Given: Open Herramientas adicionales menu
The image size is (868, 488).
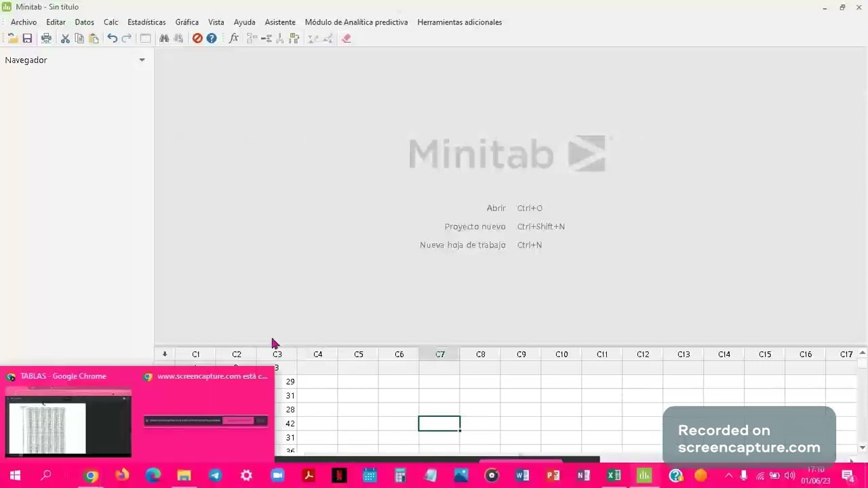Looking at the screenshot, I should (460, 22).
